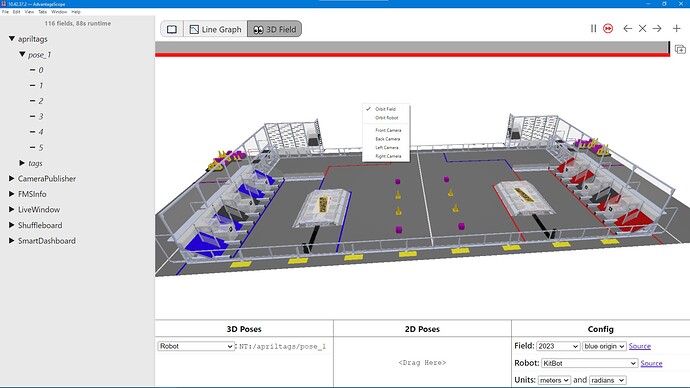Click the red timeline bar

[x=412, y=55]
